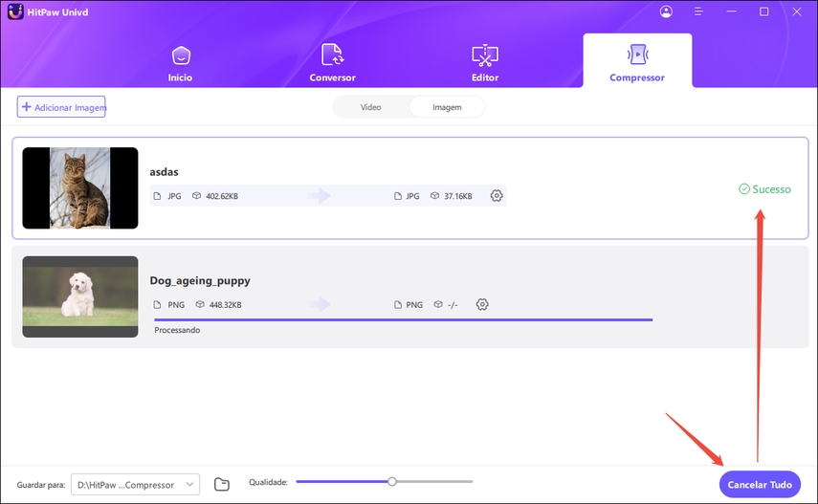Close the HitPaw Univd window
This screenshot has width=818, height=504.
(797, 11)
